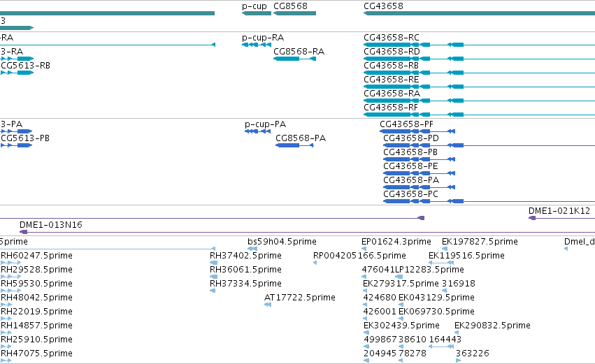
Task: Click the CG43658-RE transcript label
Action: tap(392, 80)
